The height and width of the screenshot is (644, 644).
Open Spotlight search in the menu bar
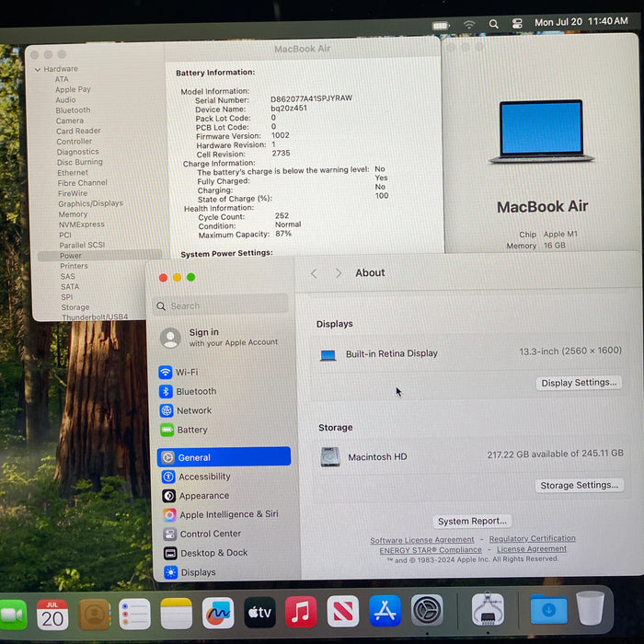(494, 24)
